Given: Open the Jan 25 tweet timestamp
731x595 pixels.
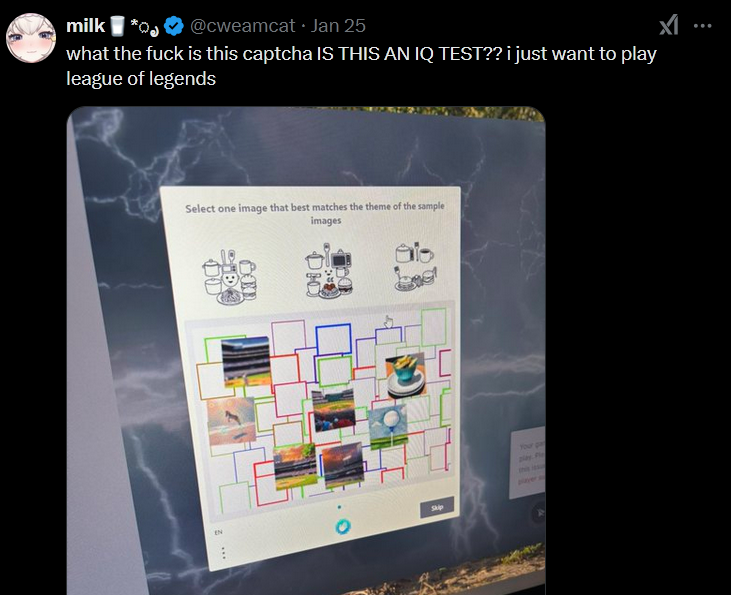Looking at the screenshot, I should pos(338,26).
